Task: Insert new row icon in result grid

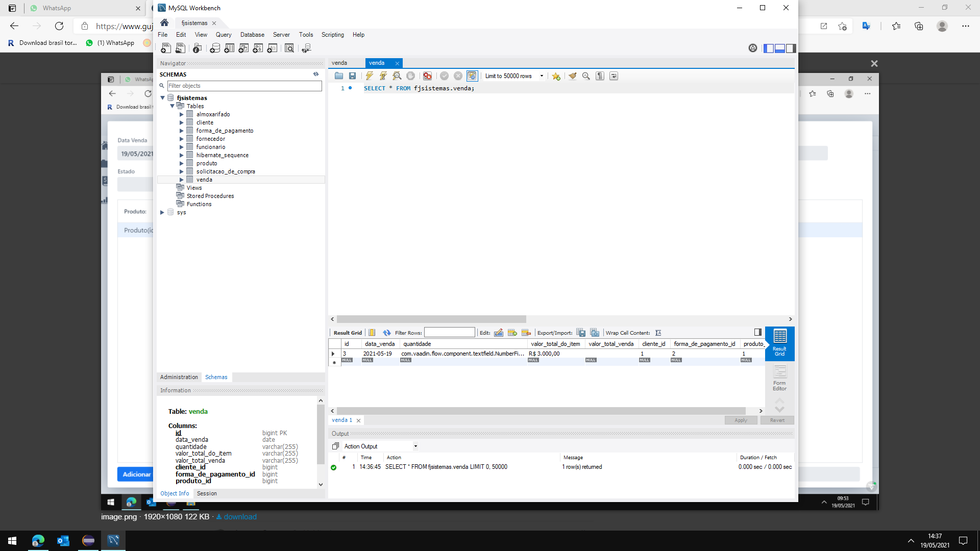Action: point(512,333)
